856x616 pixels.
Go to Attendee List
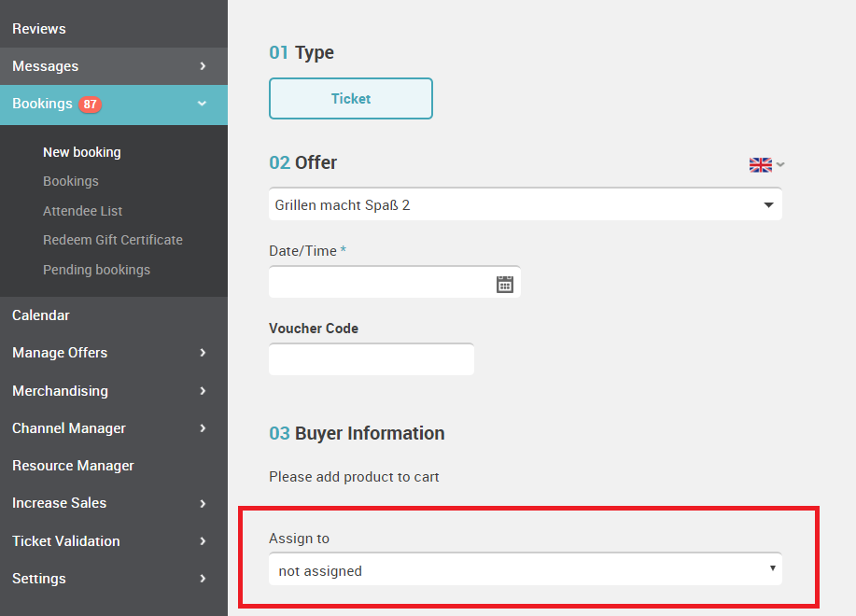[x=82, y=211]
